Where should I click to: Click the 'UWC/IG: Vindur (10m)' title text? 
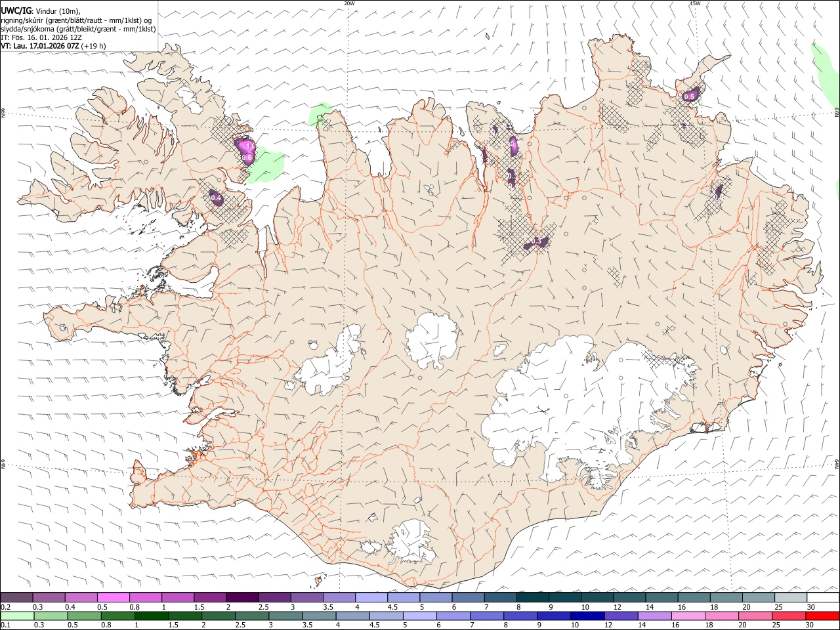(41, 11)
